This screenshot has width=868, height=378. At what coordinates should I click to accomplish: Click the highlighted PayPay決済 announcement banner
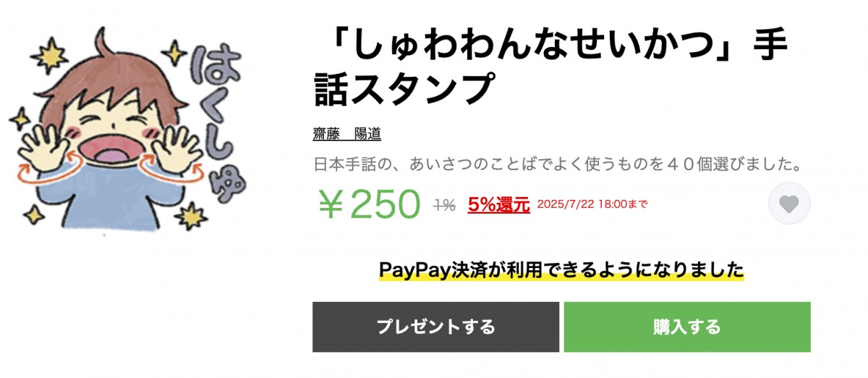click(561, 270)
